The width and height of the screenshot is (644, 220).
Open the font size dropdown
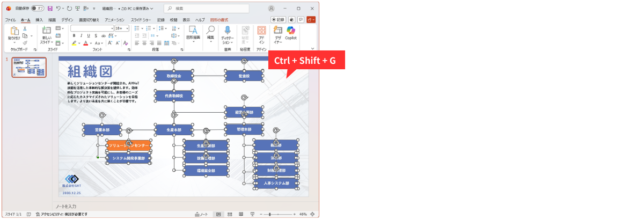coord(127,28)
